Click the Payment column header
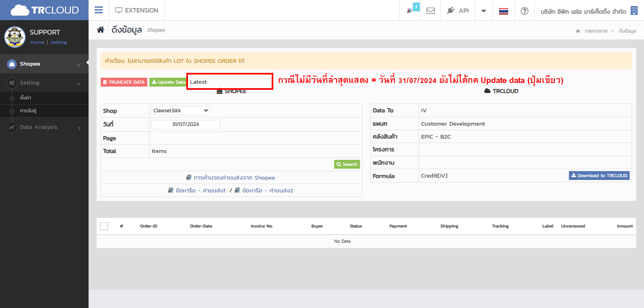Screen dimensions: 644x308 (x=398, y=226)
